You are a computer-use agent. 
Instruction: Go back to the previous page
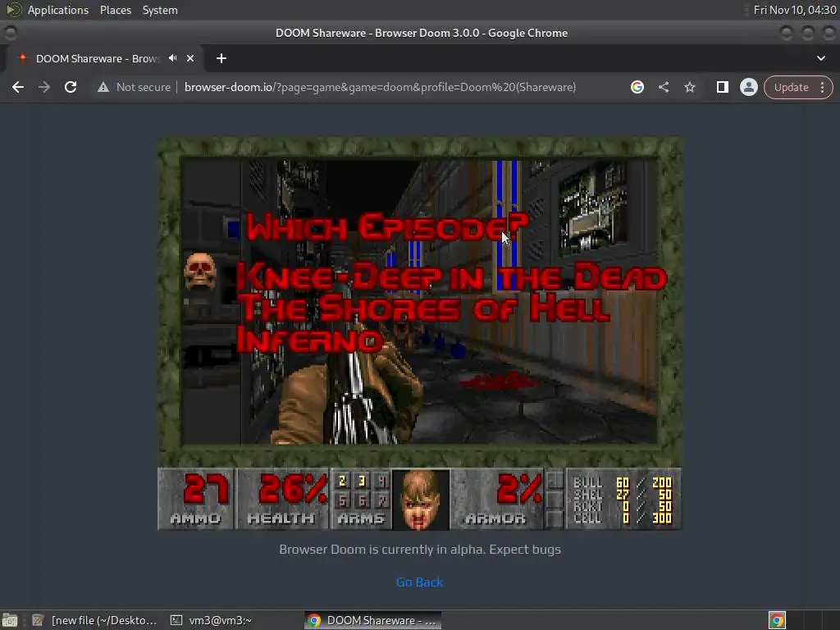tap(18, 87)
